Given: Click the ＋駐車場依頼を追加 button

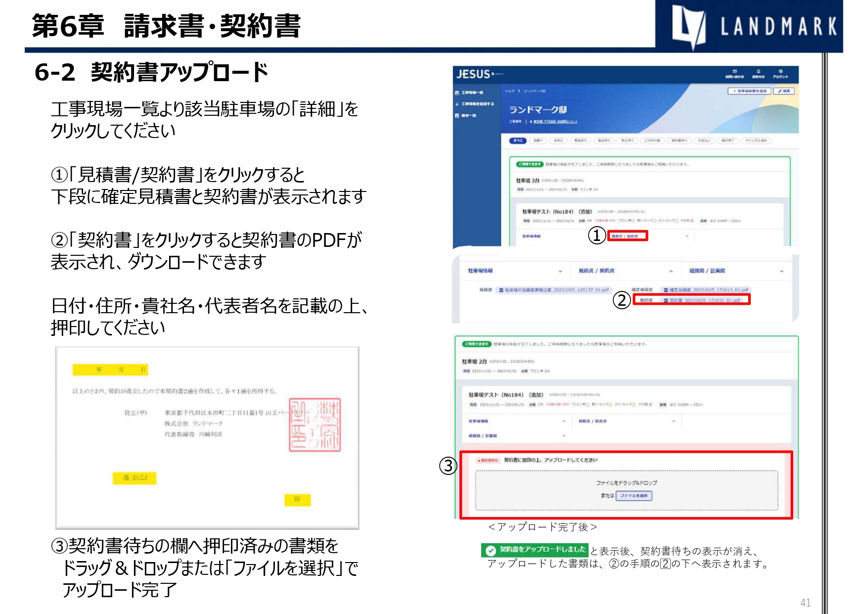Looking at the screenshot, I should [749, 91].
